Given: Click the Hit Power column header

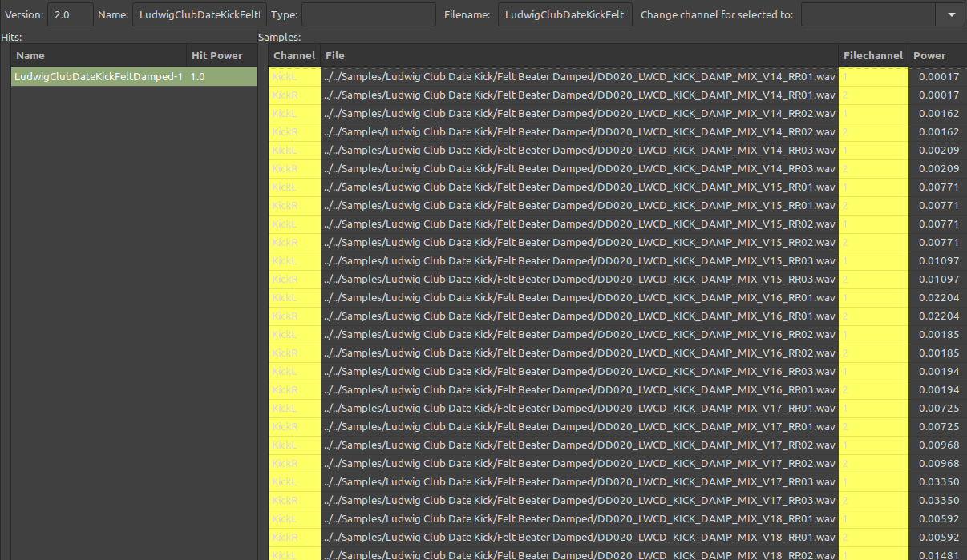Looking at the screenshot, I should [x=221, y=55].
